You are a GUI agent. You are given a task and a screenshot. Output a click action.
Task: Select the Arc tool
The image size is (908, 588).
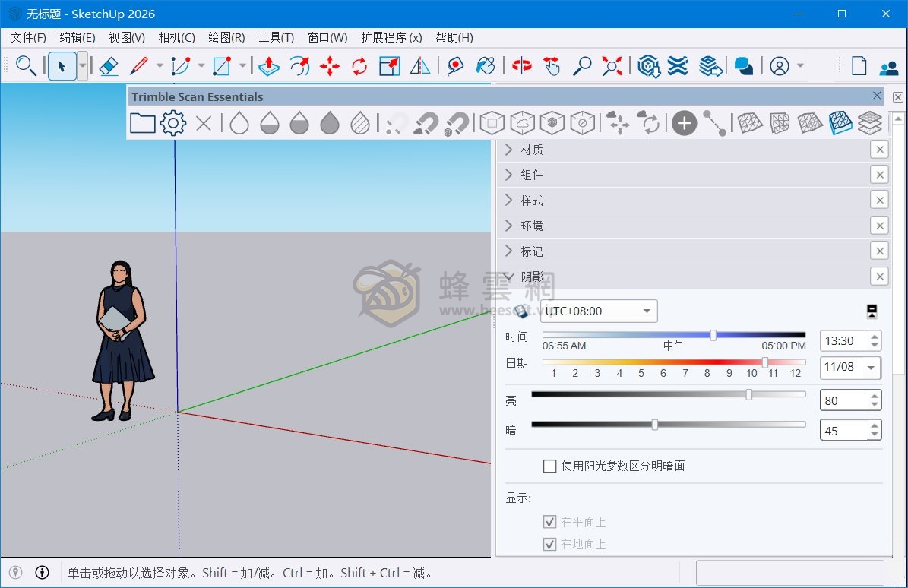pyautogui.click(x=181, y=66)
